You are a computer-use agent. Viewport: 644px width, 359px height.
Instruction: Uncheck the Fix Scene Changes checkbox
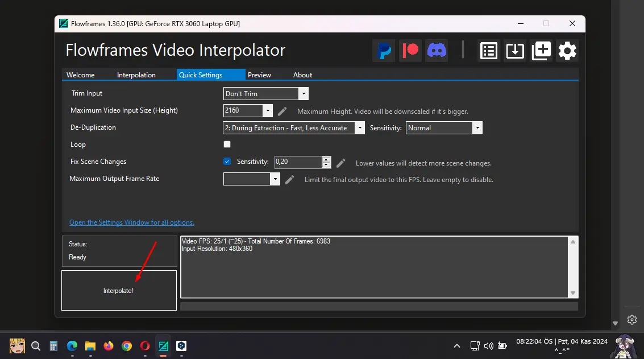click(x=227, y=161)
